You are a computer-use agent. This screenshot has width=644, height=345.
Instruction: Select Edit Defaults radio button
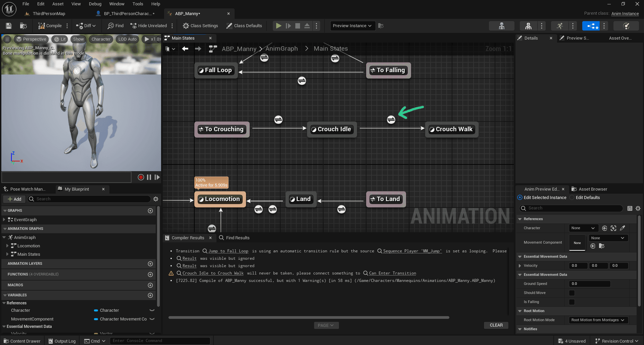tap(572, 198)
